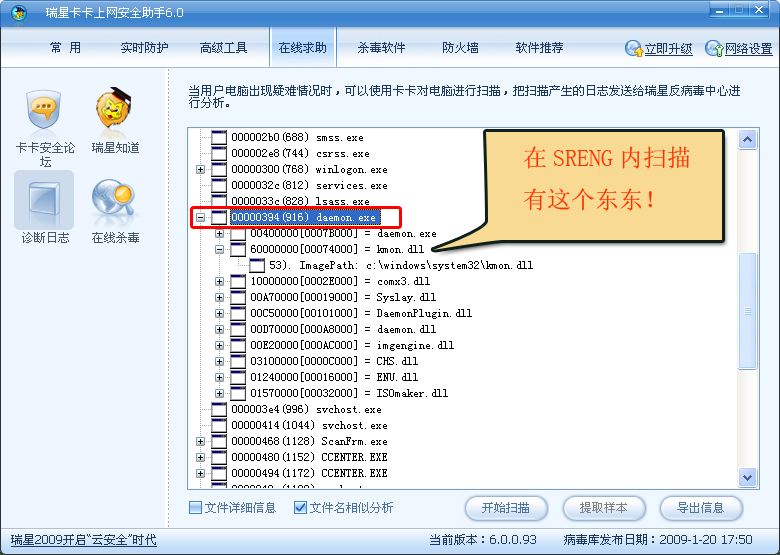
Task: Select the 60000000 kmon.dll row text
Action: tap(337, 249)
